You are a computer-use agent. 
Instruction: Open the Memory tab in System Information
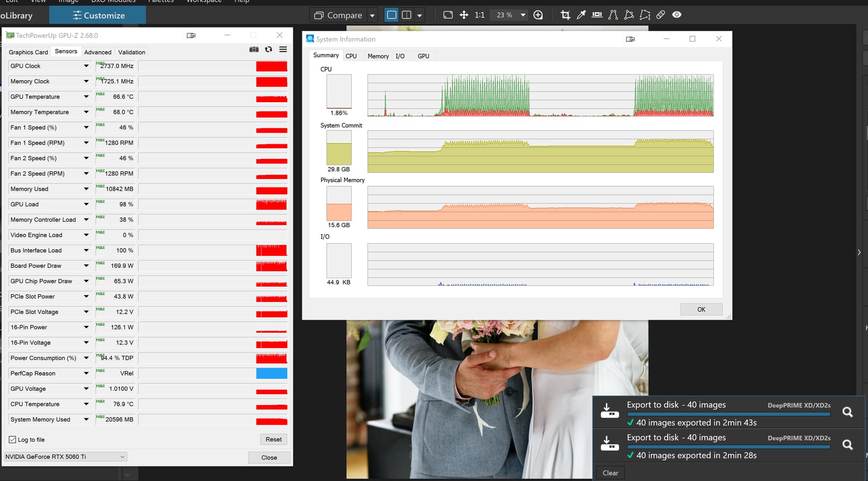click(x=378, y=56)
